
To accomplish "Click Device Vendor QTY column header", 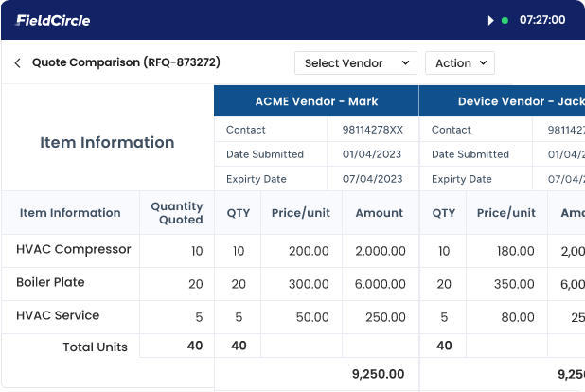I will click(444, 213).
